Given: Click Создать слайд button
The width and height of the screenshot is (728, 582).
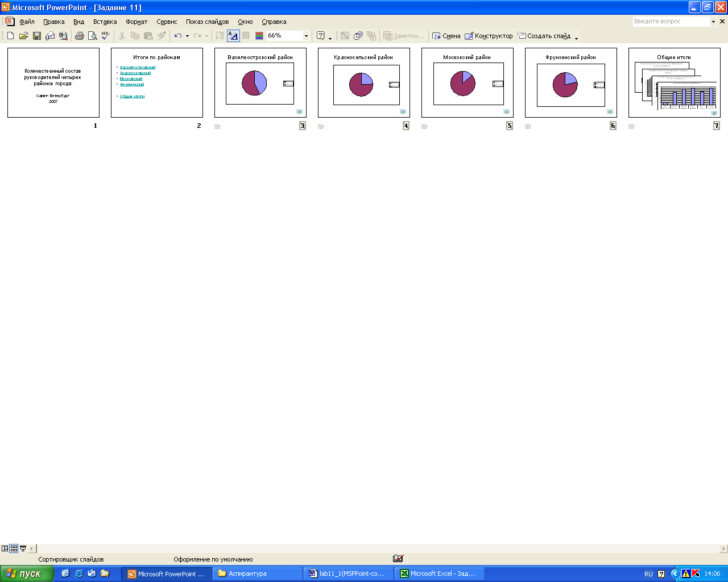Looking at the screenshot, I should [x=544, y=36].
